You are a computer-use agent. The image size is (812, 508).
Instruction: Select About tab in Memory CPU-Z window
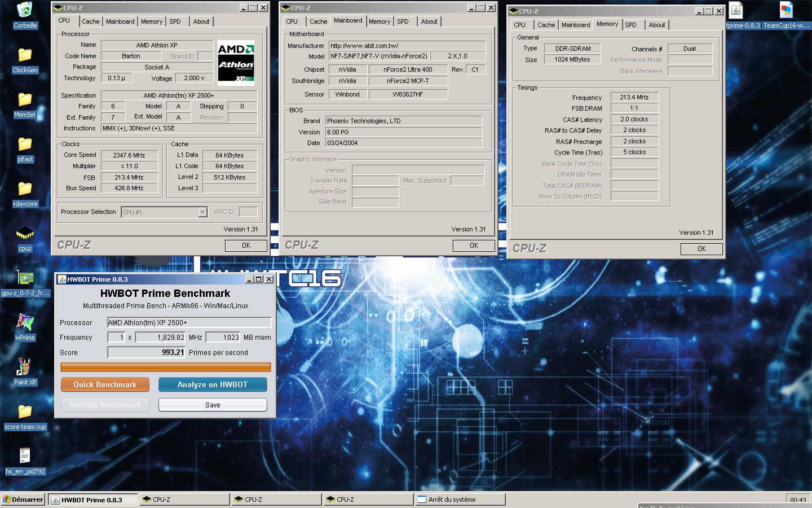point(656,25)
